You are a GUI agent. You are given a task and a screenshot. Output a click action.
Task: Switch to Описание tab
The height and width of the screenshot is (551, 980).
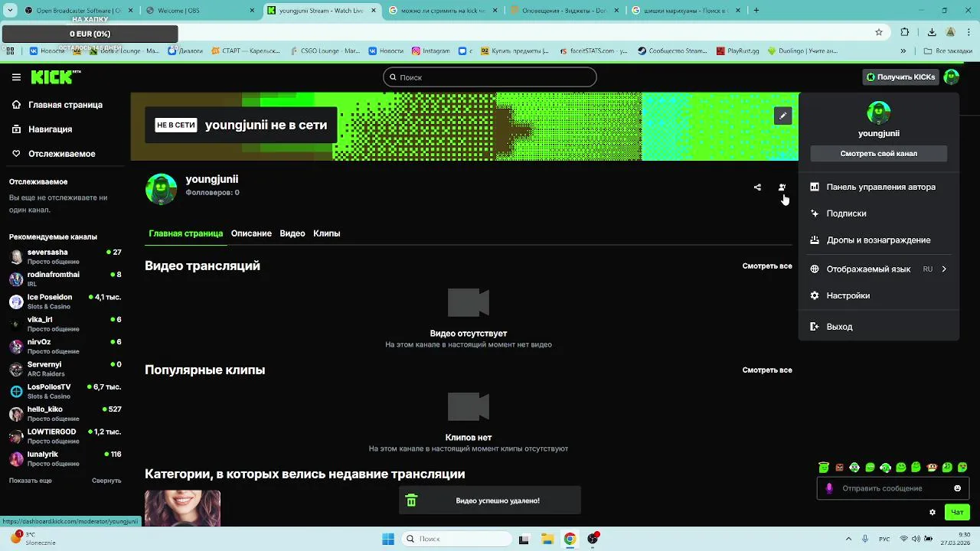[x=251, y=233]
